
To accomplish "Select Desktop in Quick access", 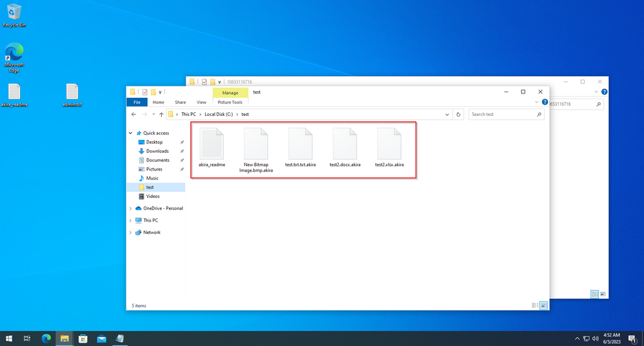I will point(155,142).
